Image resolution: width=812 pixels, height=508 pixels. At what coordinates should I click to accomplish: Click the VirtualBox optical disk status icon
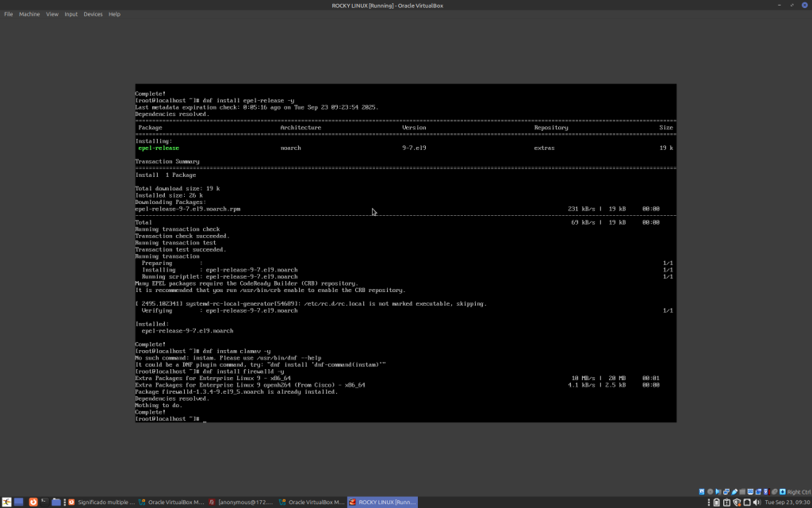coord(710,492)
